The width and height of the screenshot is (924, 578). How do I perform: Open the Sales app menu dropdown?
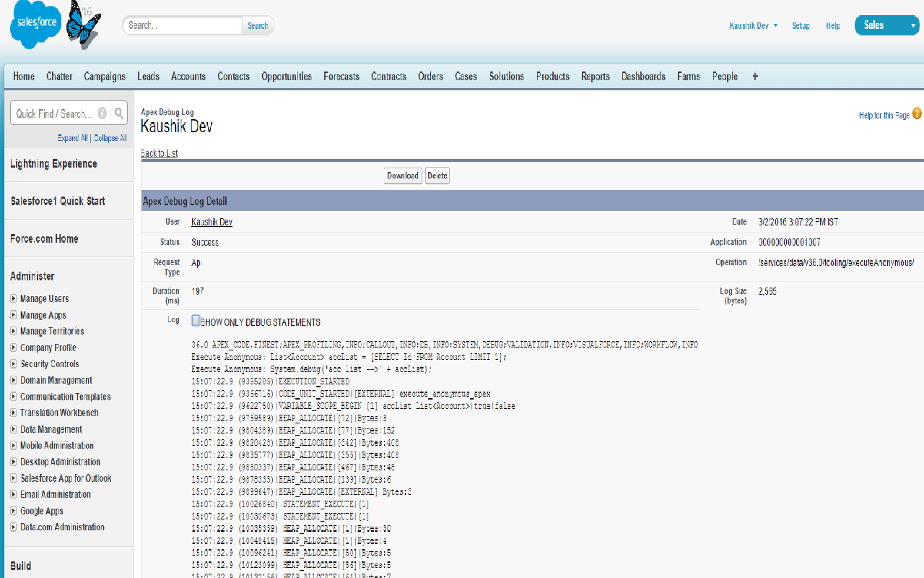[886, 25]
